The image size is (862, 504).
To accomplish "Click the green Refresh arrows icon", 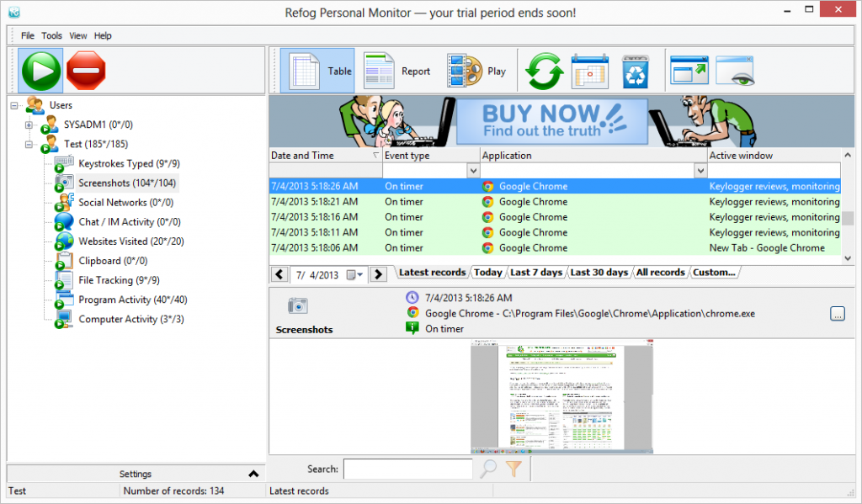I will pos(545,71).
